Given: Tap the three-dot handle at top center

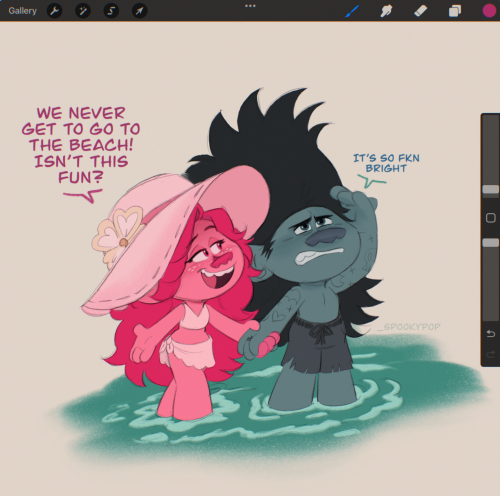Looking at the screenshot, I should tap(250, 6).
